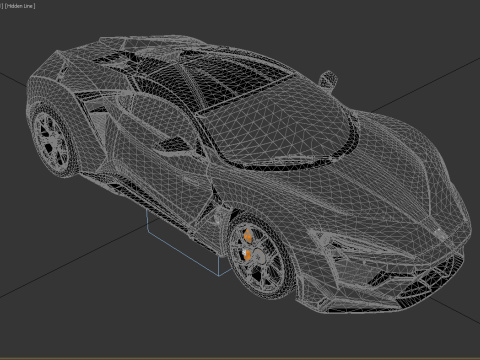Select the rear wheel of the wireframe car

point(53,140)
